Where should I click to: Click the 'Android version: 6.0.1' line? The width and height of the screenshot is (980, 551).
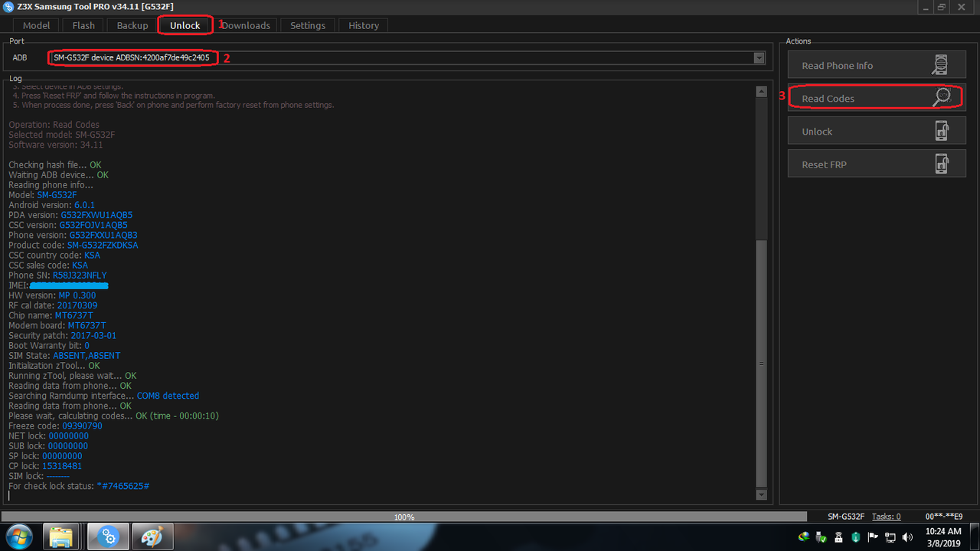point(51,205)
